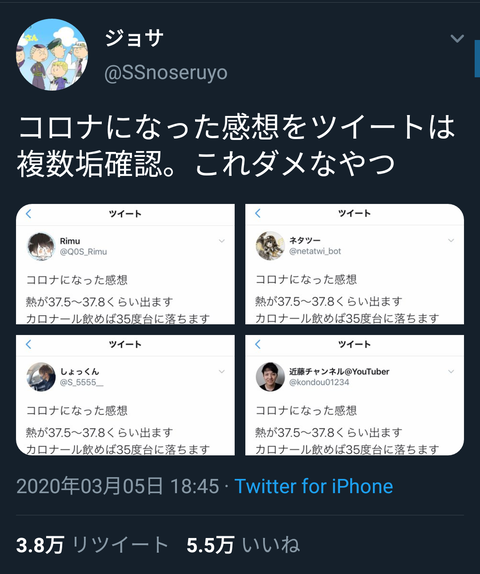
Task: Expand the chevron next to Rimu's tweet
Action: pyautogui.click(x=222, y=241)
